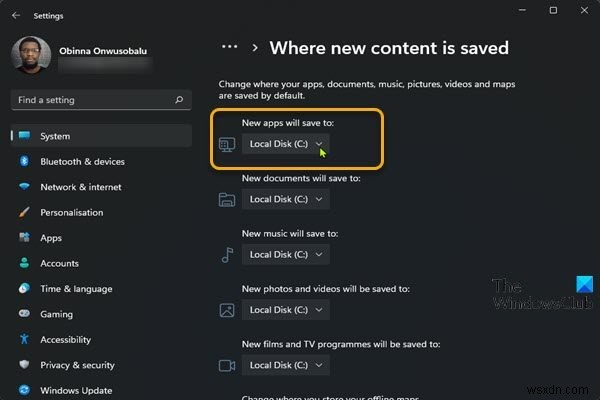Click the Apps sidebar icon

pyautogui.click(x=22, y=238)
